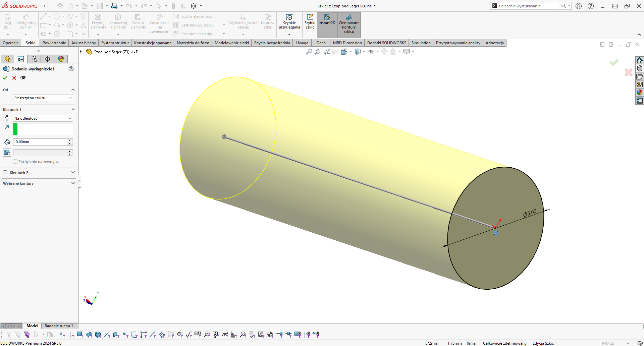The height and width of the screenshot is (346, 644).
Task: Click the reverse direction arrow button
Action: point(7,118)
